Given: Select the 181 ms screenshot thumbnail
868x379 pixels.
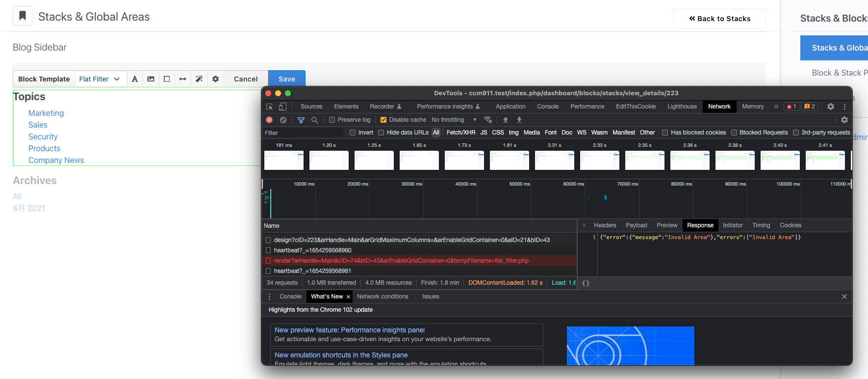Looking at the screenshot, I should [284, 160].
